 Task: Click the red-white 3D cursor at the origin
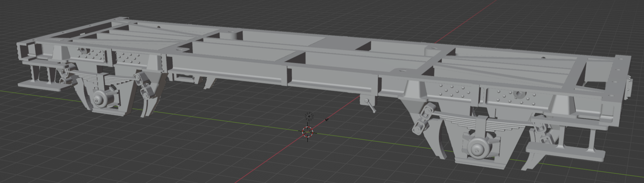tap(307, 132)
